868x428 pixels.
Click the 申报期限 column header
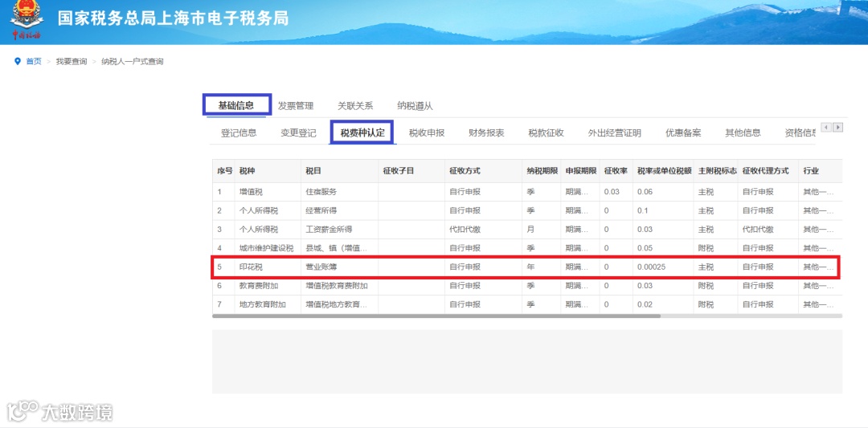(x=580, y=171)
